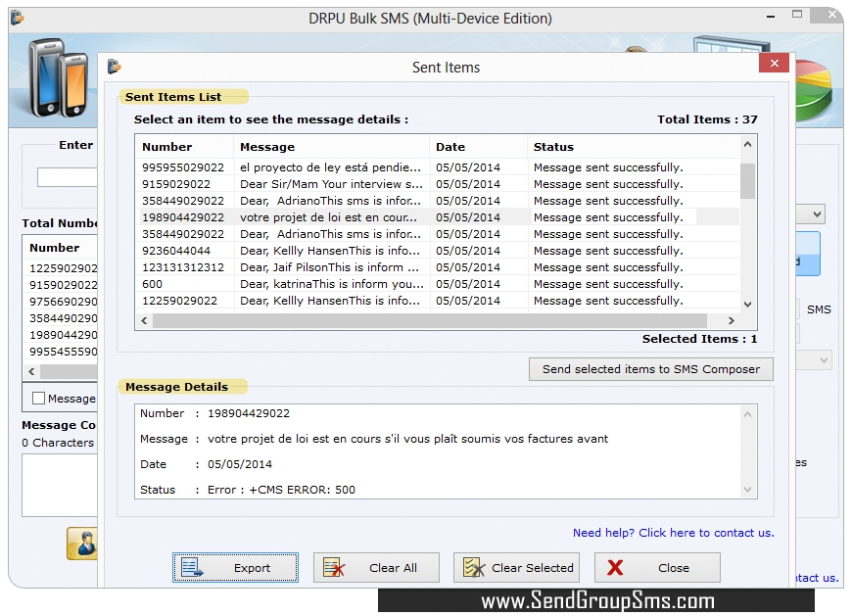Screen dimensions: 852x616
Task: Click the message composer text area in main window
Action: click(60, 485)
